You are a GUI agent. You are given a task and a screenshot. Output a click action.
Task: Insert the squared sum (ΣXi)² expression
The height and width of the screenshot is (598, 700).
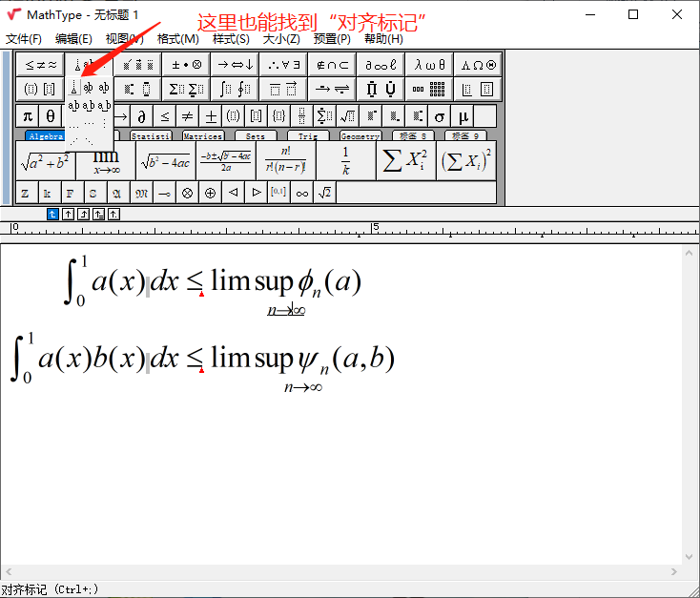point(466,161)
